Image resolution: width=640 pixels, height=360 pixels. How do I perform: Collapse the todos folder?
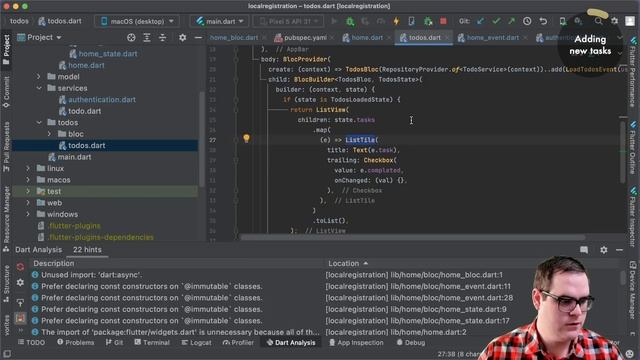point(39,122)
